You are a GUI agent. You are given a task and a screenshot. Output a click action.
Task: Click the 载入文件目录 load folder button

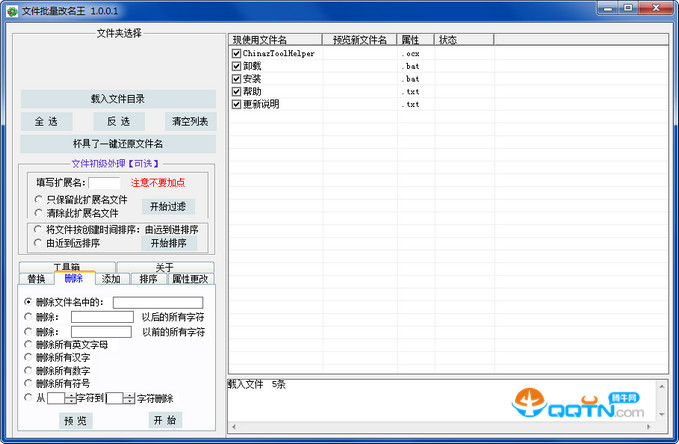118,98
